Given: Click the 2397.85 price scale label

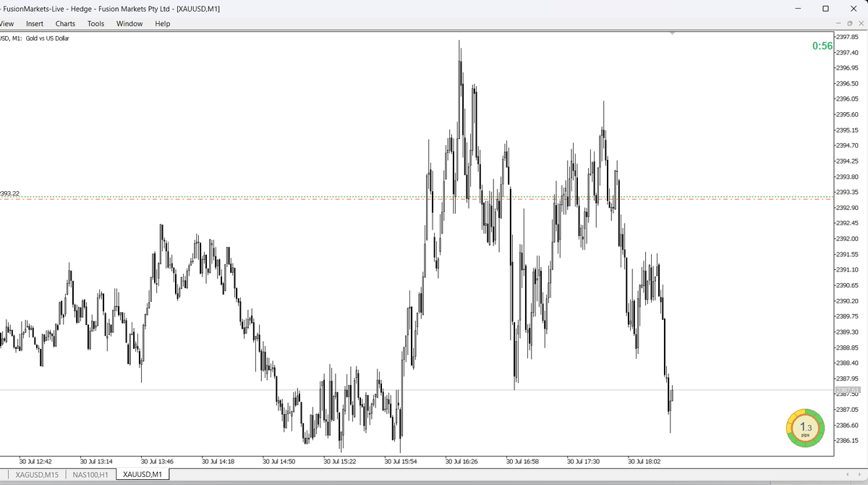Looking at the screenshot, I should coord(848,37).
